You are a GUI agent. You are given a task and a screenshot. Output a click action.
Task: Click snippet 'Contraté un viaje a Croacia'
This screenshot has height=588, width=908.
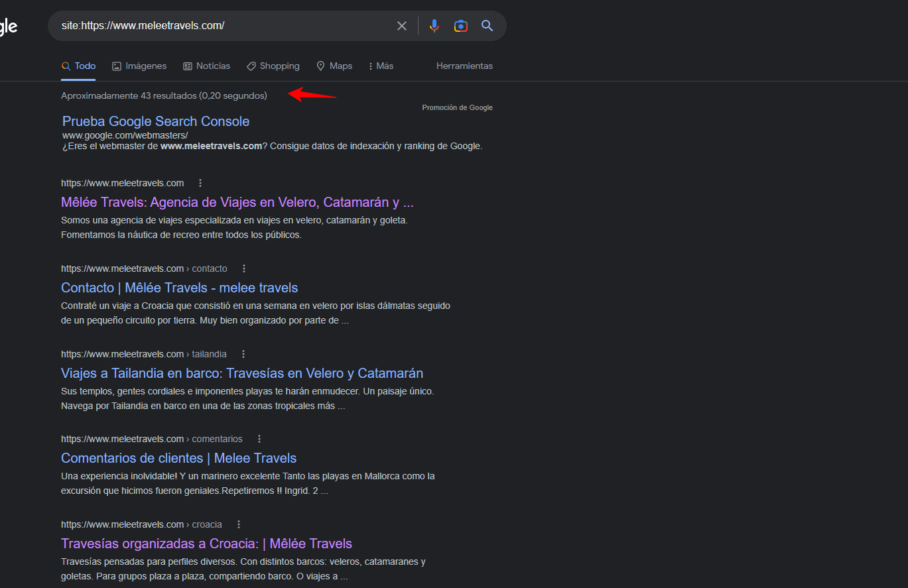[256, 313]
